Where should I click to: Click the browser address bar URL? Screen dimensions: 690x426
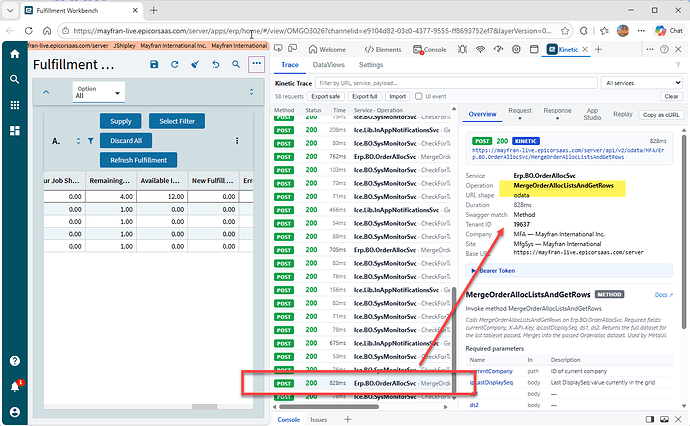(312, 31)
